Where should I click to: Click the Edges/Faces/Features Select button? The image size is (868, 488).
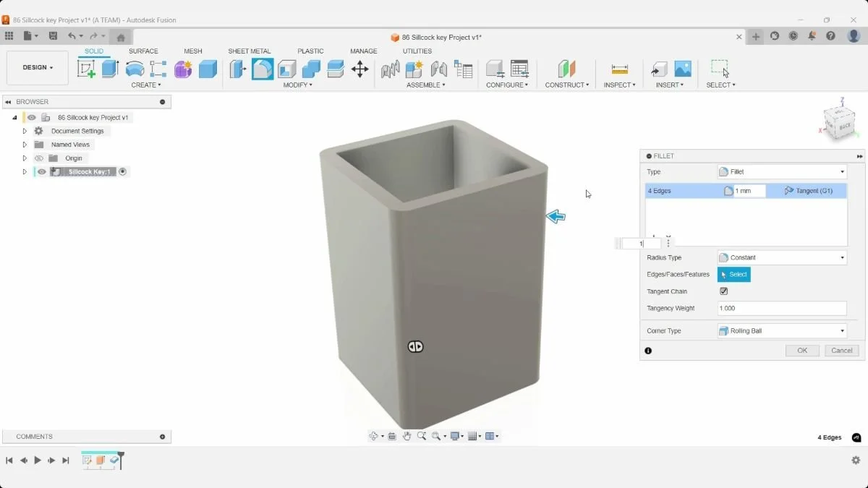coord(734,275)
